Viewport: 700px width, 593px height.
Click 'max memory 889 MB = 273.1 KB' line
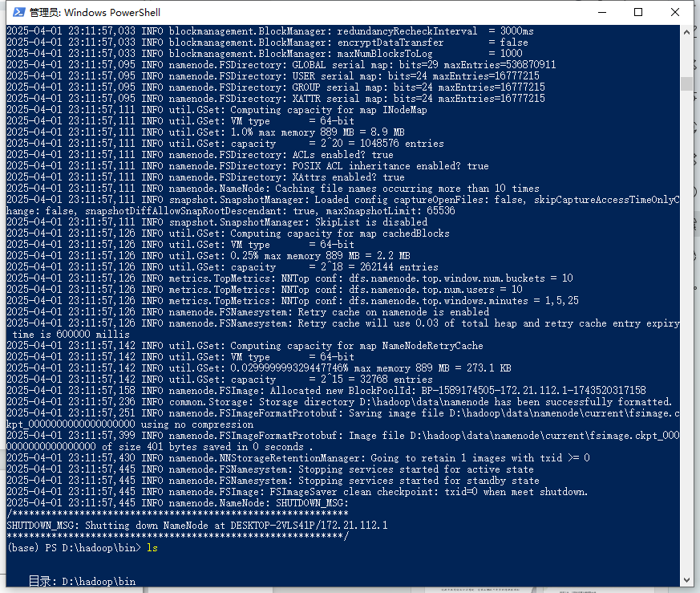coord(259,368)
